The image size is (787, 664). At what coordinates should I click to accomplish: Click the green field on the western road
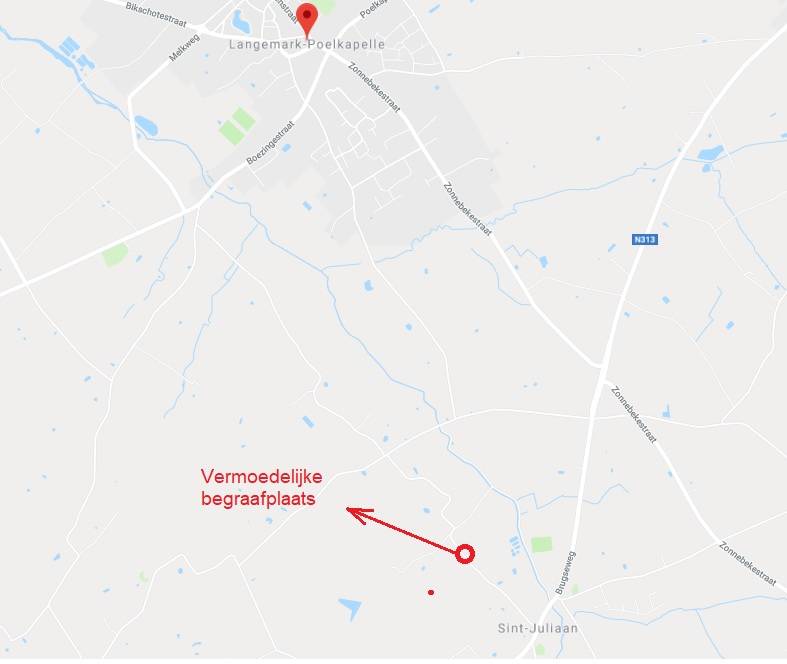tap(115, 255)
